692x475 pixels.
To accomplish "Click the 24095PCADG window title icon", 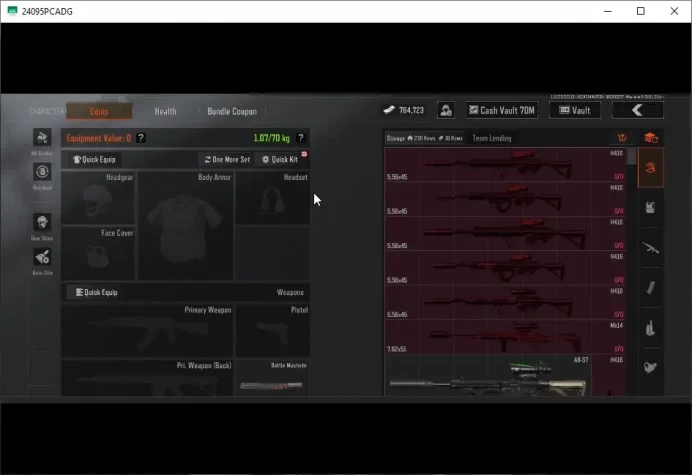I will click(12, 11).
